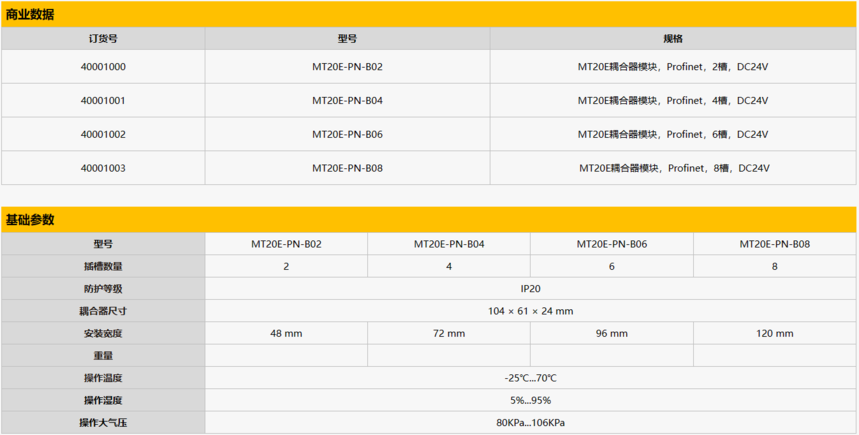859x435 pixels.
Task: Select the 120 mm width value
Action: pyautogui.click(x=775, y=334)
